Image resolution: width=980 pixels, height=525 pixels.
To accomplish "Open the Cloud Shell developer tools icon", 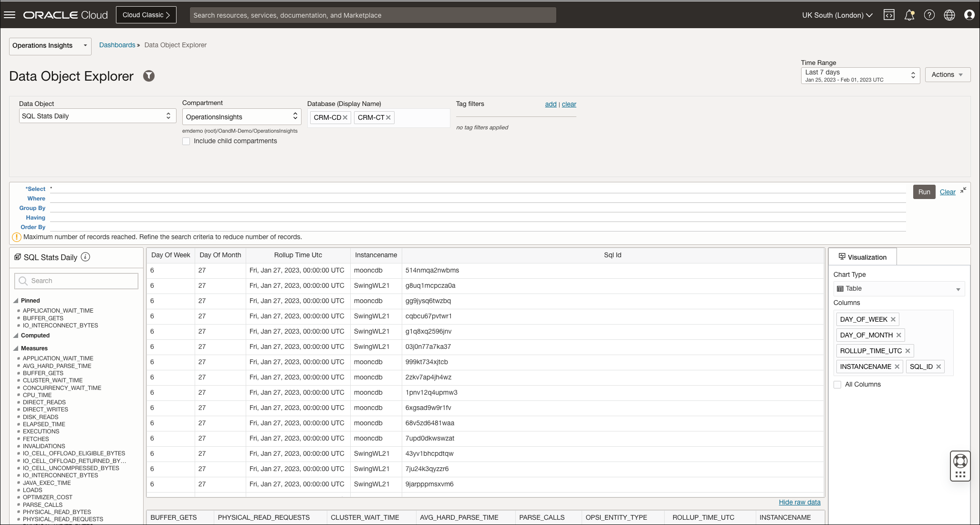I will [889, 15].
